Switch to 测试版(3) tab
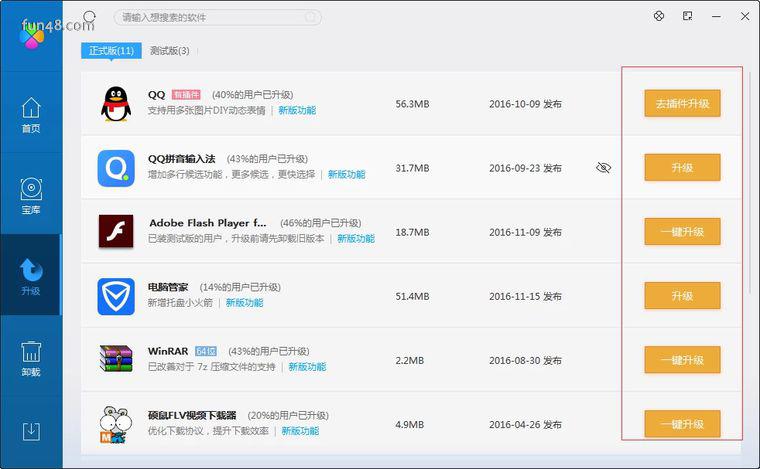 click(x=170, y=50)
